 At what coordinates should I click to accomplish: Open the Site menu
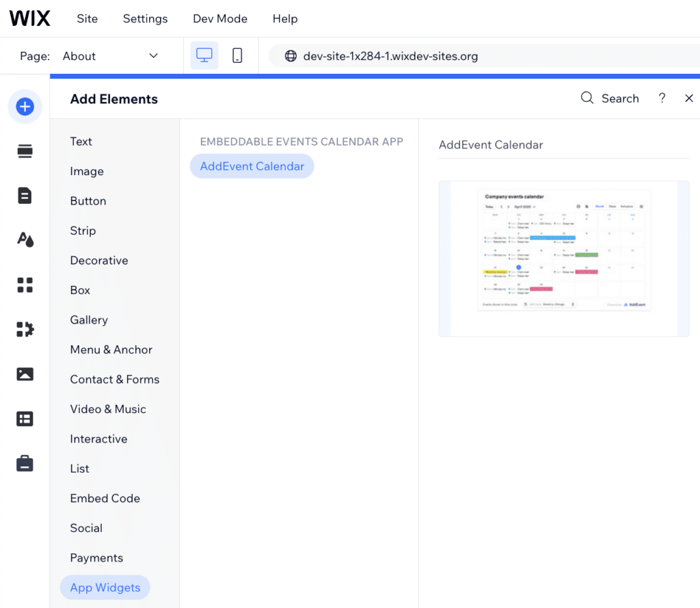[x=87, y=18]
